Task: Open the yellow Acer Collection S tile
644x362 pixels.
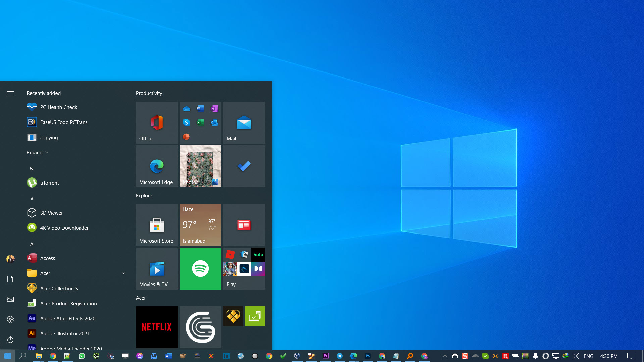Action: 233,316
